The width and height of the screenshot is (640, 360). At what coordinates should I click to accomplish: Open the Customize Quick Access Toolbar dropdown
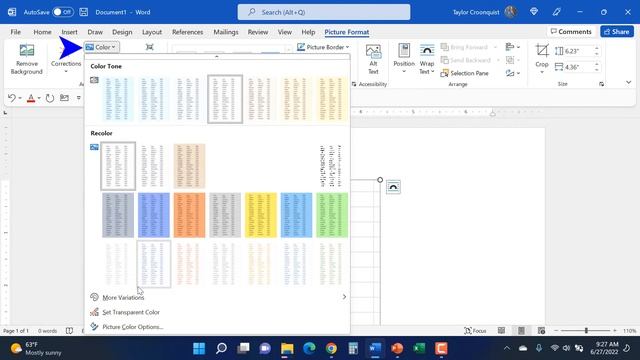click(x=79, y=98)
